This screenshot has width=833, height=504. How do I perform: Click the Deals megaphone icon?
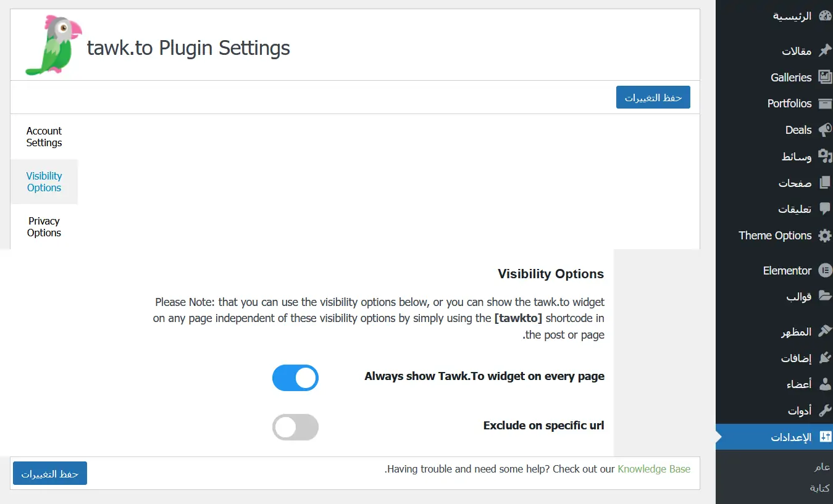[825, 130]
